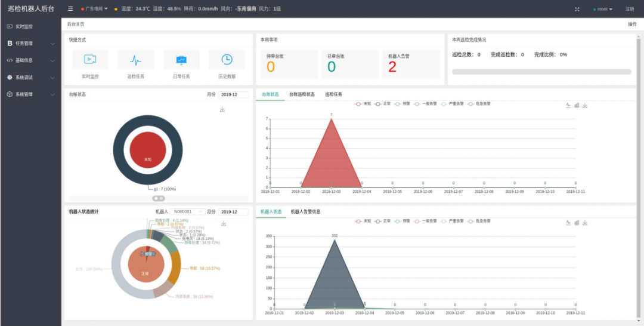Download the 台账状态 donut chart image

(222, 109)
